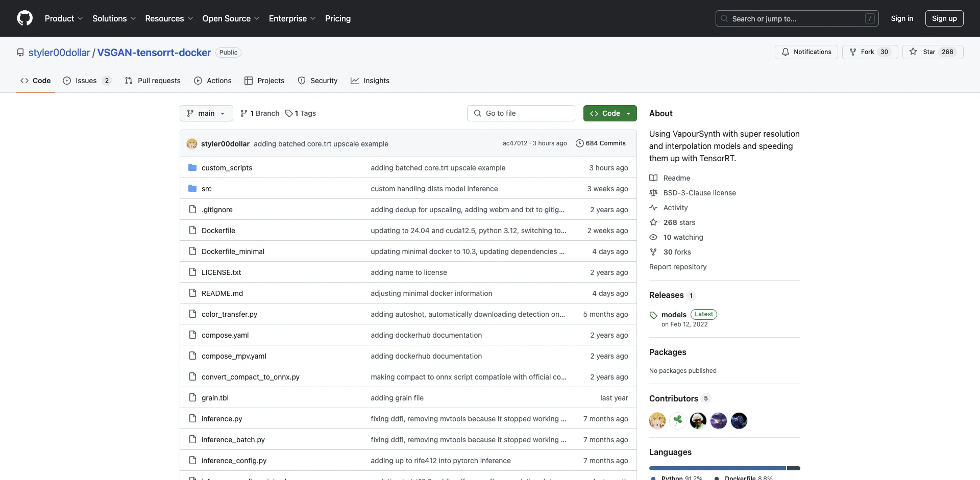Screen dimensions: 980x480
Task: Click the commit history clock icon
Action: pyautogui.click(x=579, y=143)
